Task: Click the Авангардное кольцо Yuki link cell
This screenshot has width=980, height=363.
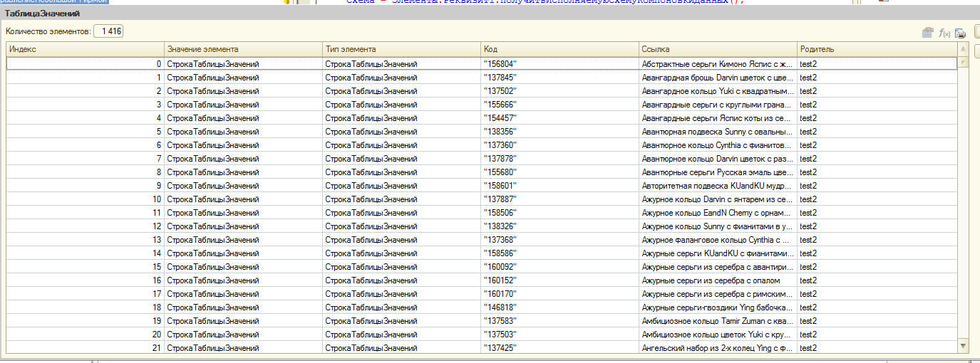Action: tap(718, 91)
